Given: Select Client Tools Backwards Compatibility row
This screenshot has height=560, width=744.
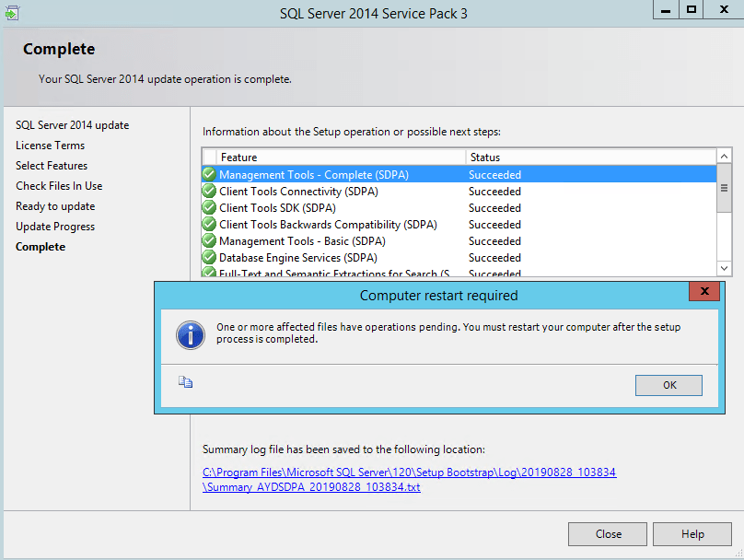Looking at the screenshot, I should (x=328, y=225).
